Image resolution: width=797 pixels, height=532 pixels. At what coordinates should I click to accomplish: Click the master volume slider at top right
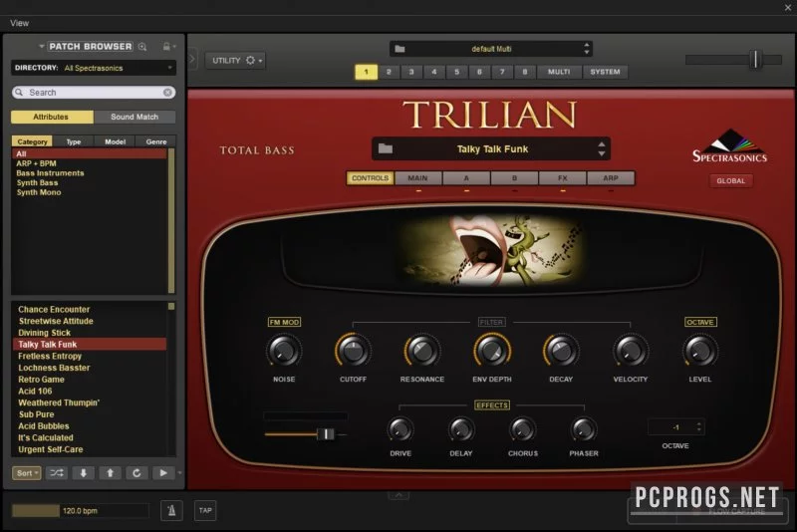pos(733,60)
